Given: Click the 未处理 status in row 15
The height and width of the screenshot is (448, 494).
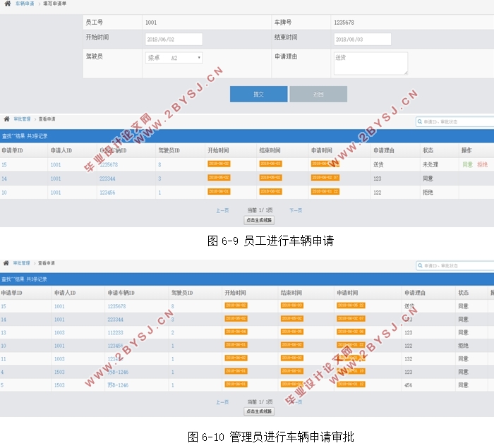Looking at the screenshot, I should pyautogui.click(x=430, y=164).
